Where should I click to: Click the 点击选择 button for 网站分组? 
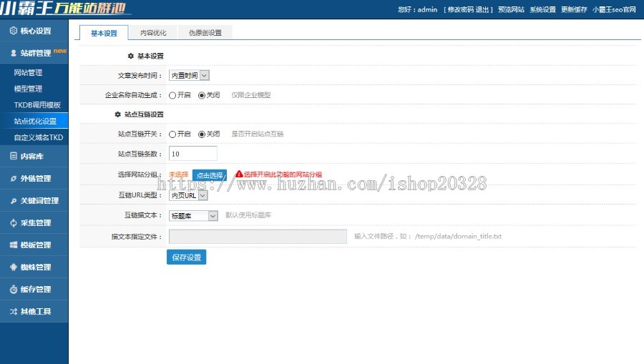(x=210, y=175)
